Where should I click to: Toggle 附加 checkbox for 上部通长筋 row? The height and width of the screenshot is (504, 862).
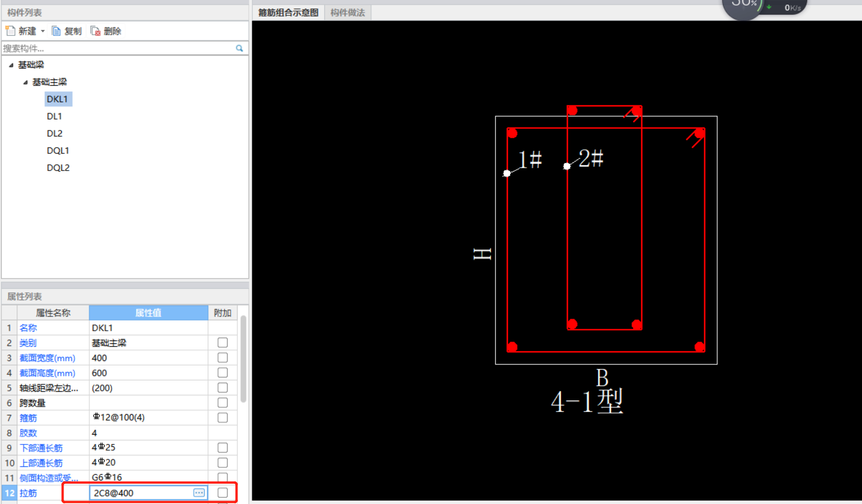pyautogui.click(x=223, y=462)
